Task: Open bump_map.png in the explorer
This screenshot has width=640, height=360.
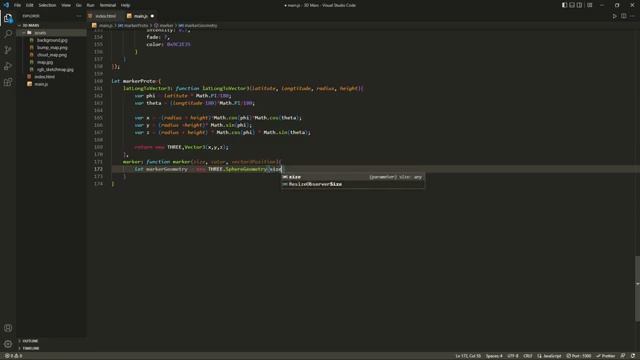Action: click(x=52, y=47)
